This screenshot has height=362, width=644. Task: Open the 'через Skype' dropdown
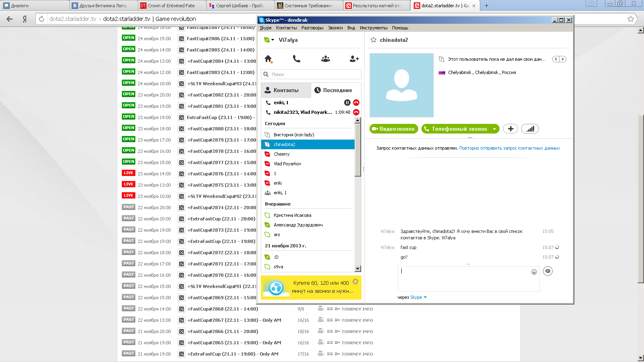tap(418, 298)
